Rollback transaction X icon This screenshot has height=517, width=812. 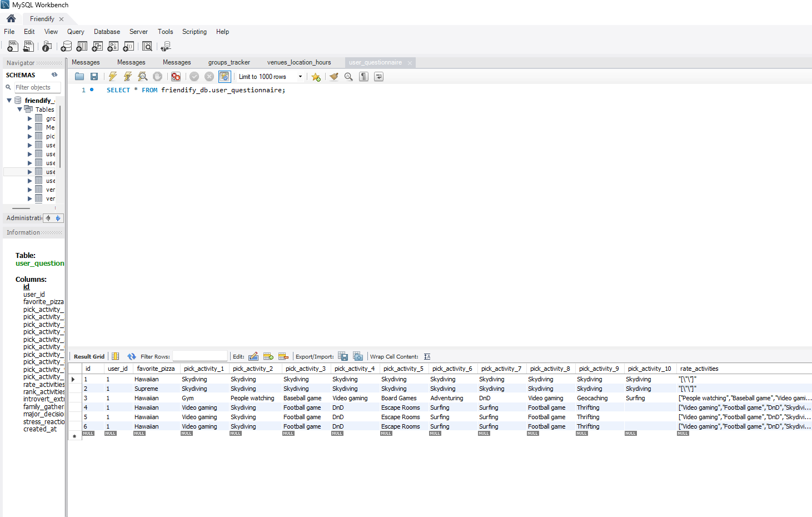209,77
